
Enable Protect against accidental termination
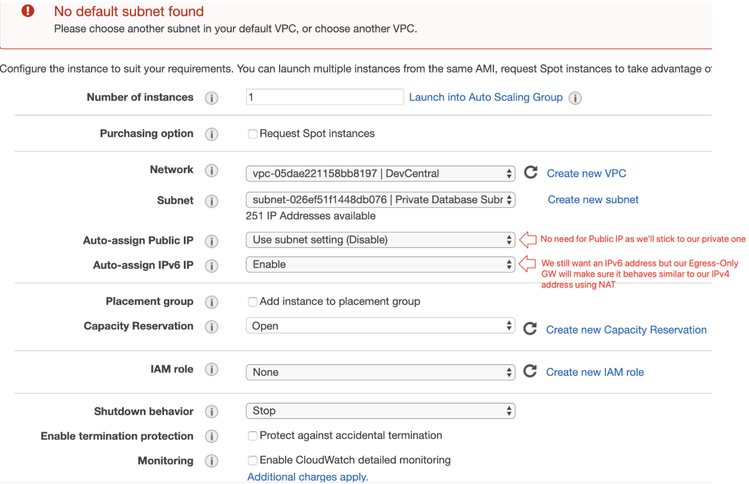[x=252, y=436]
